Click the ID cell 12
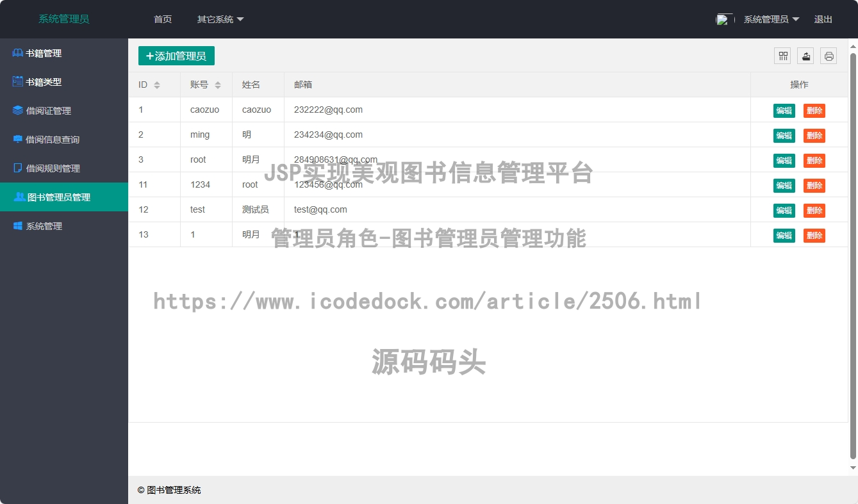Image resolution: width=858 pixels, height=504 pixels. tap(154, 209)
